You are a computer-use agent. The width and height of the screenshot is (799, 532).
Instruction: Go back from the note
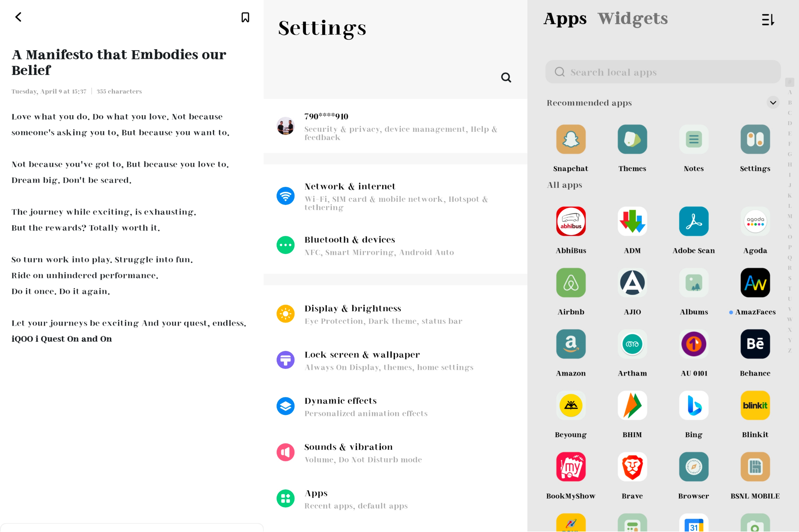point(19,17)
